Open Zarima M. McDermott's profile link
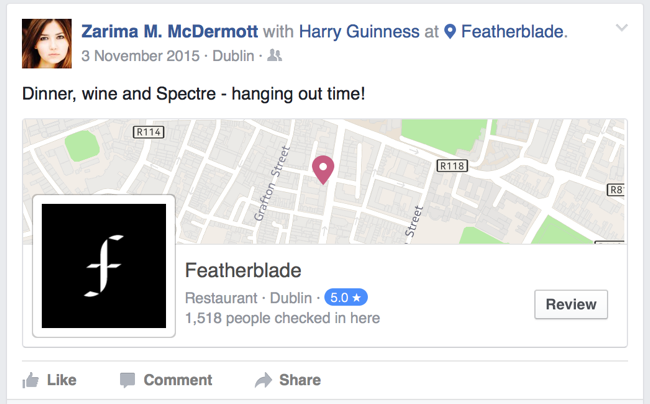Screen dimensions: 650x404 tap(170, 31)
